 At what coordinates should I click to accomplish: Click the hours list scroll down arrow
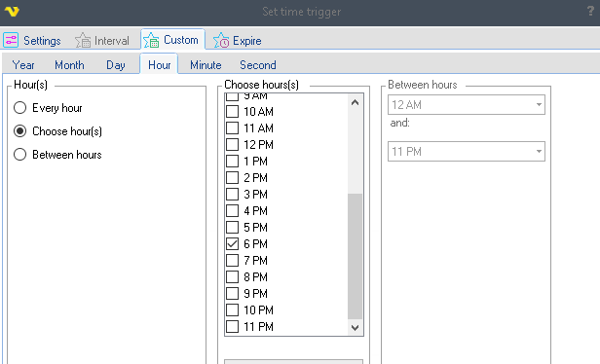(355, 327)
